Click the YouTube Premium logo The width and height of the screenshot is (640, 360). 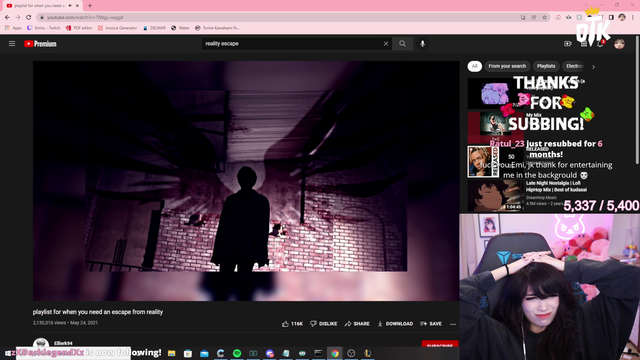click(40, 44)
